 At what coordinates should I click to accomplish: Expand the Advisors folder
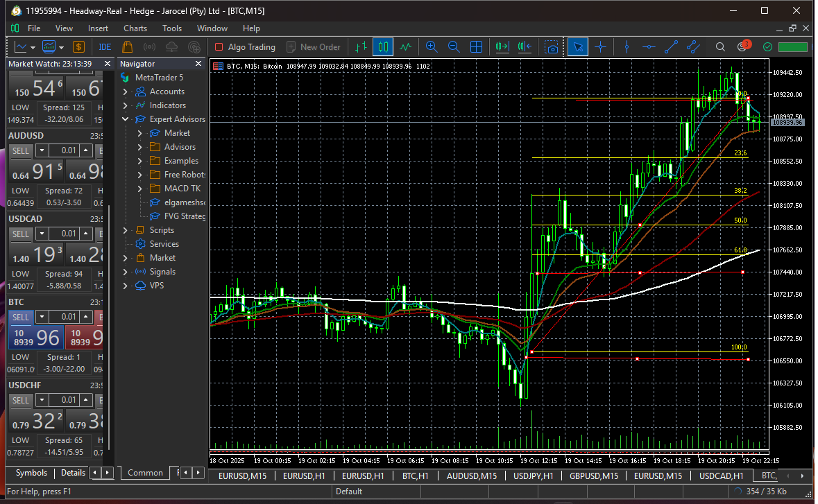tap(140, 147)
